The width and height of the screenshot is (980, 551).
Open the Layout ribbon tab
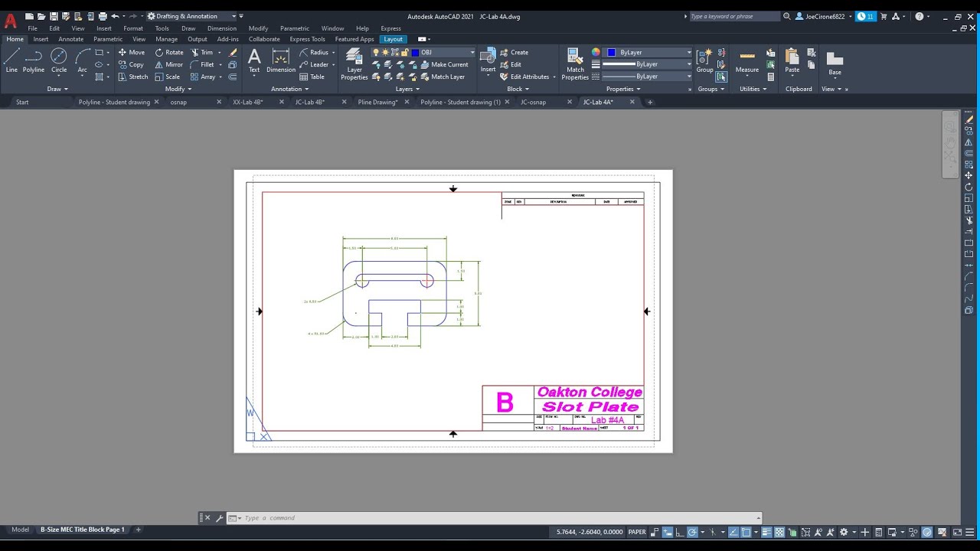coord(394,39)
